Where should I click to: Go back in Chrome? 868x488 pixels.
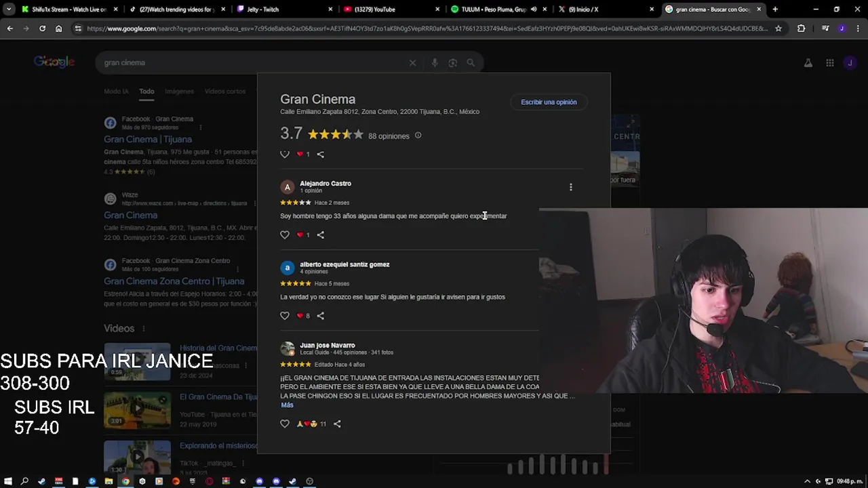pos(9,28)
